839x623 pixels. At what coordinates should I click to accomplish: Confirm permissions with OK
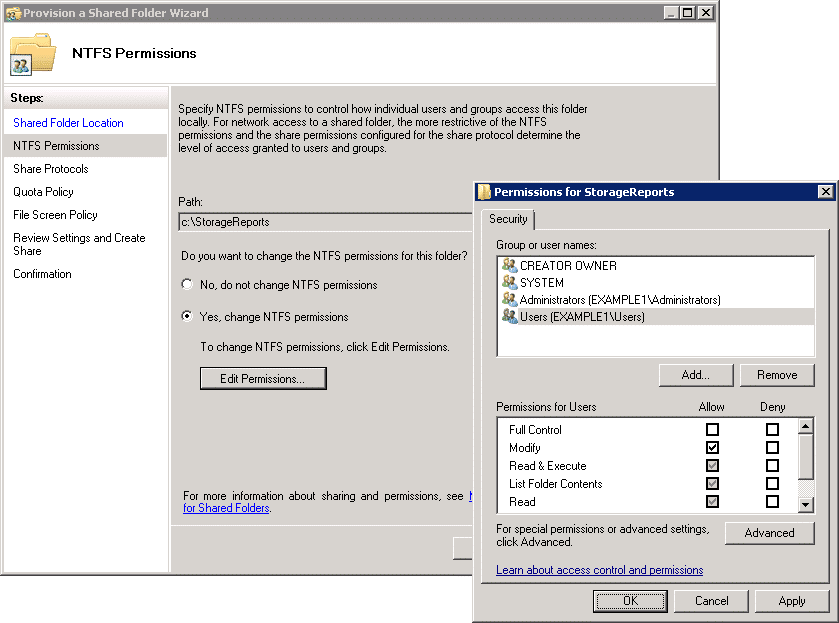[630, 601]
